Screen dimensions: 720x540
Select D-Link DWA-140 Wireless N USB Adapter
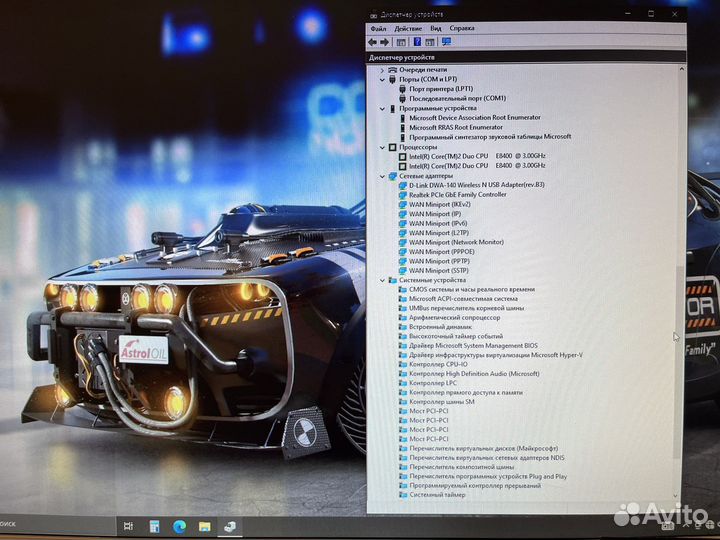coord(477,185)
